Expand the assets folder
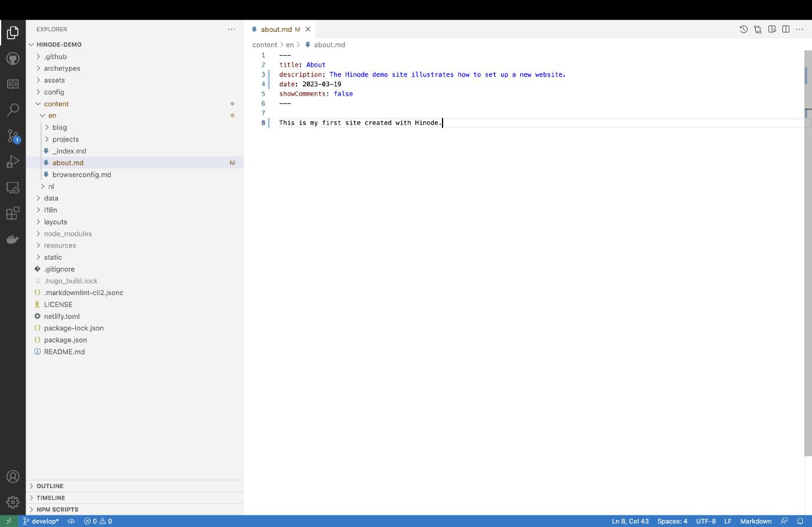Viewport: 812px width, 527px height. (135, 80)
